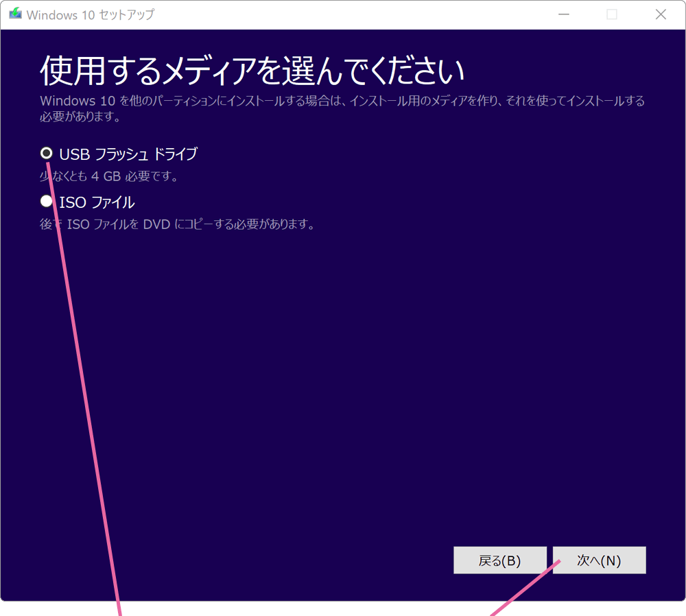
Task: Select the USB フラッシュ ドライブ radio button
Action: click(x=47, y=154)
